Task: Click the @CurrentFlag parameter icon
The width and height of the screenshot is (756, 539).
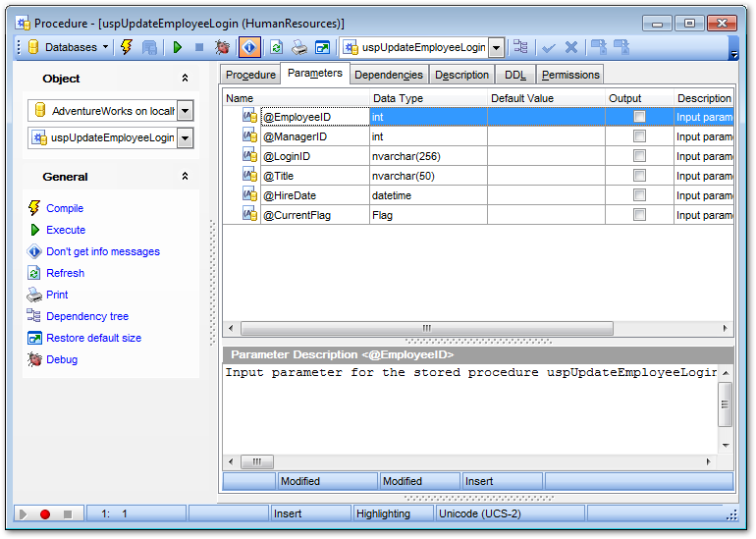Action: pos(249,214)
